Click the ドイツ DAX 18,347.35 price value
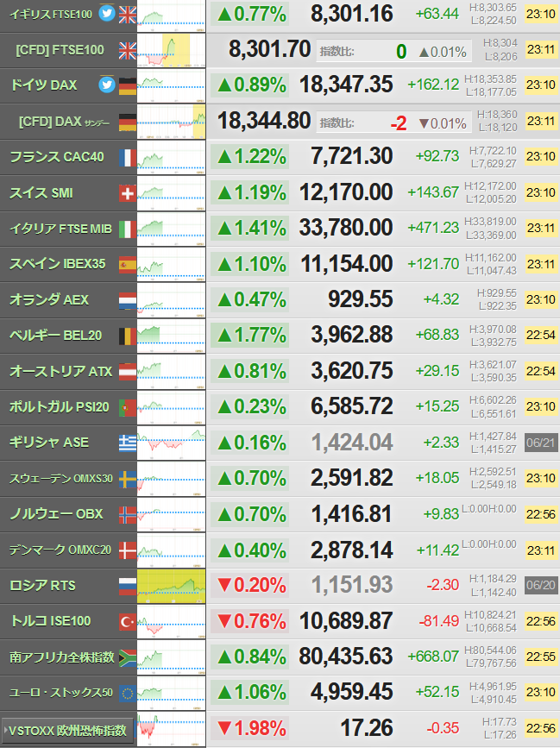560x748 pixels. coord(346,85)
